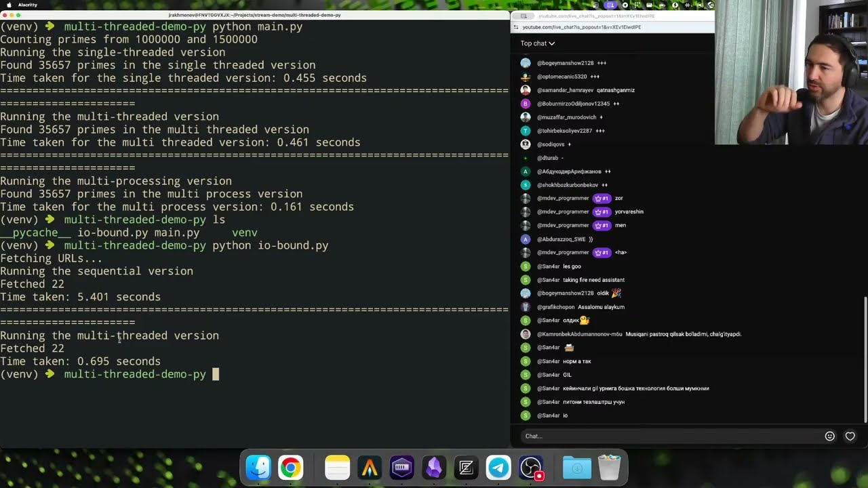
Task: Click username @optomecanic5320
Action: (561, 77)
